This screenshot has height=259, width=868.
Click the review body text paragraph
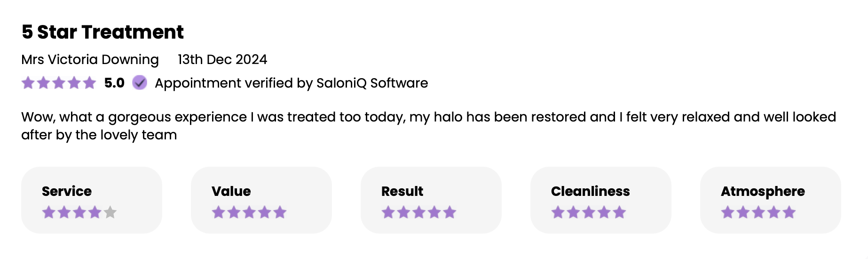(429, 126)
